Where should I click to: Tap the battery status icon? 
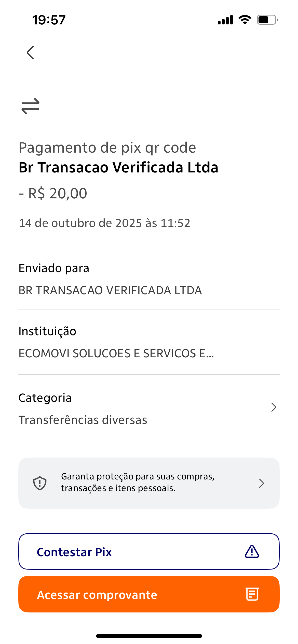pyautogui.click(x=267, y=20)
